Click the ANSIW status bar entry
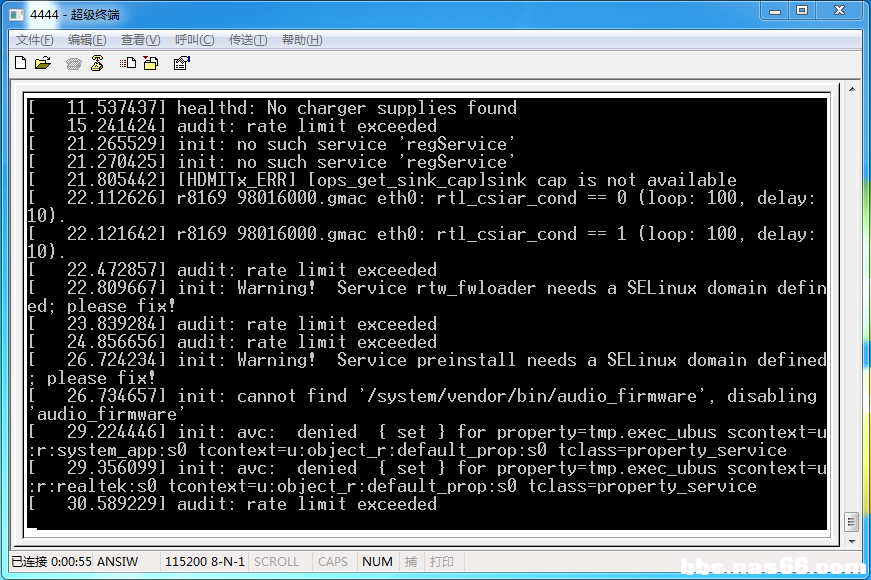 click(x=117, y=562)
